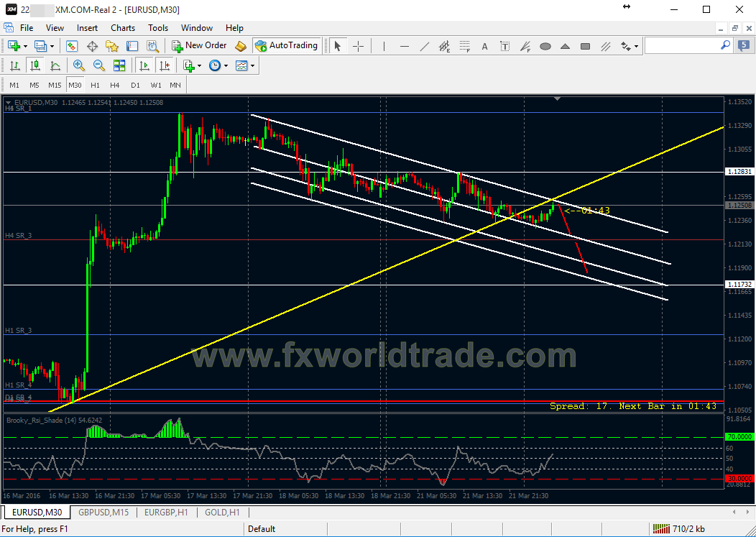Open the Insert menu
This screenshot has width=756, height=537.
[87, 28]
